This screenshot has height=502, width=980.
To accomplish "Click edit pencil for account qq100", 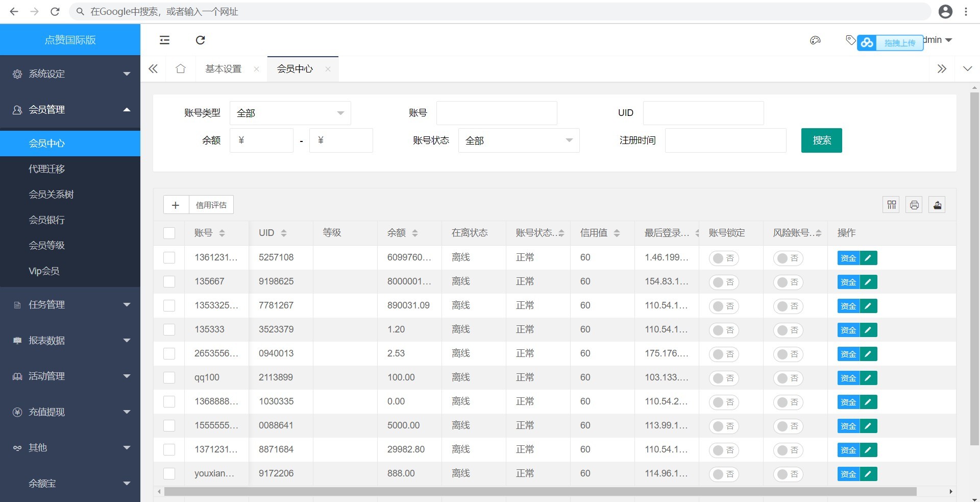I will pos(868,378).
